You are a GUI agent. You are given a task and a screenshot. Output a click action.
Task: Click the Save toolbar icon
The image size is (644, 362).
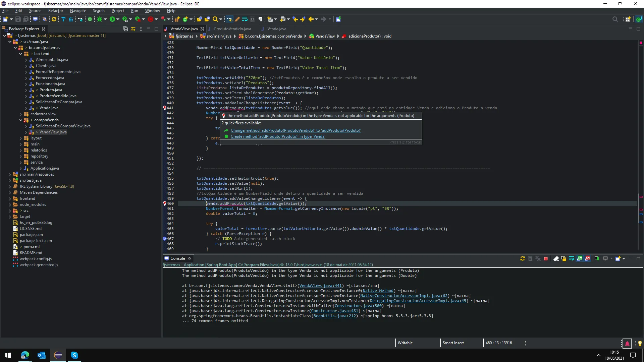[x=18, y=19]
